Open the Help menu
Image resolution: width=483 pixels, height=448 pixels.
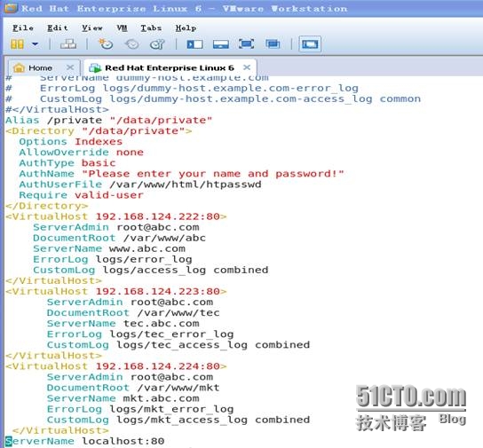click(186, 28)
